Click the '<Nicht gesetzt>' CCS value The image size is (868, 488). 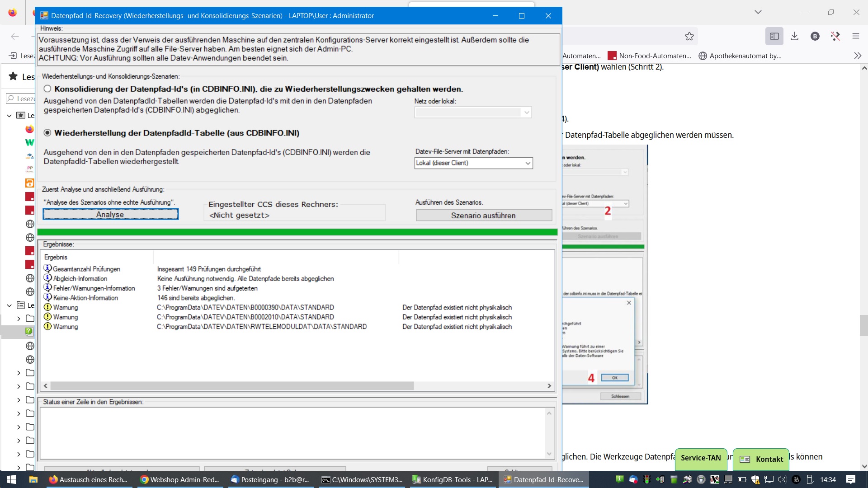239,215
